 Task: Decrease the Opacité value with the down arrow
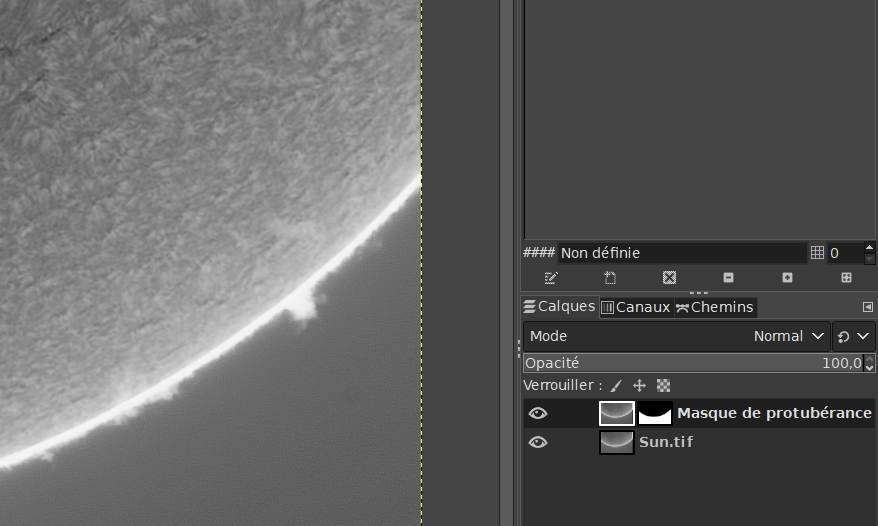pyautogui.click(x=869, y=367)
